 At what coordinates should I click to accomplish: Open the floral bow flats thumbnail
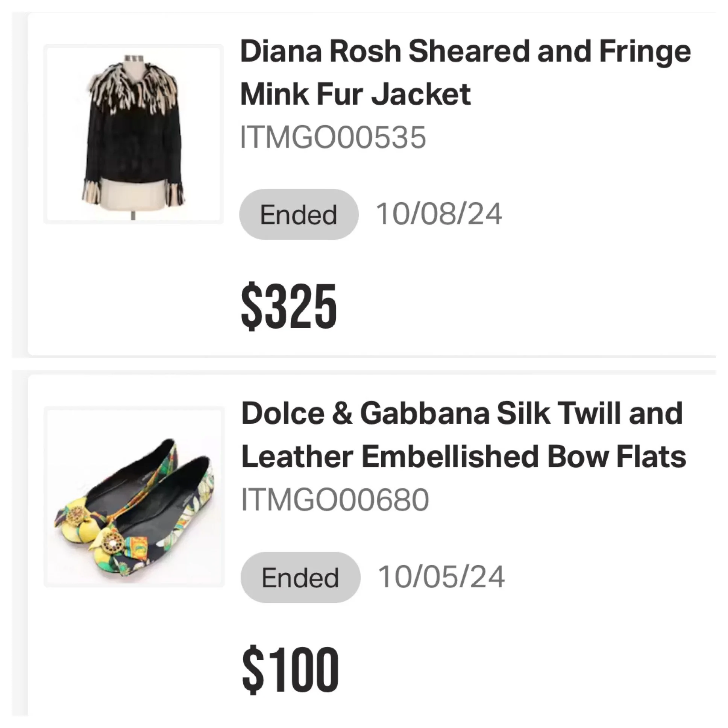(133, 497)
